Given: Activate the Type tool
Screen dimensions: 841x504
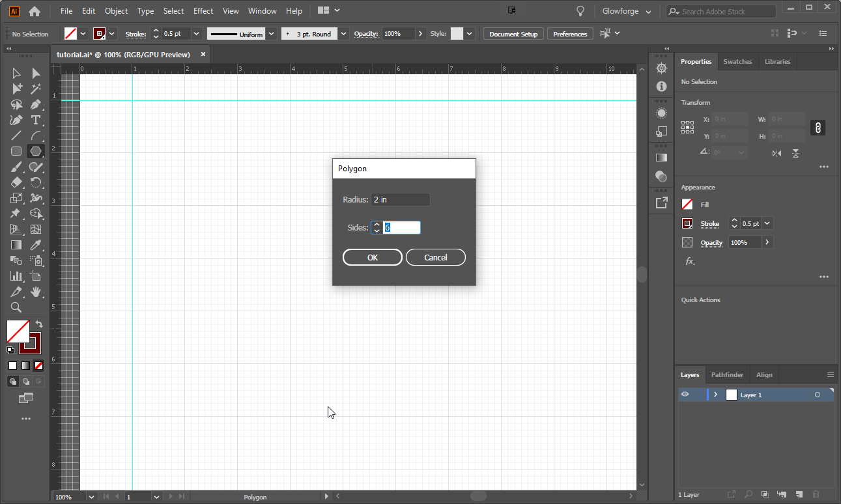Looking at the screenshot, I should [x=36, y=120].
